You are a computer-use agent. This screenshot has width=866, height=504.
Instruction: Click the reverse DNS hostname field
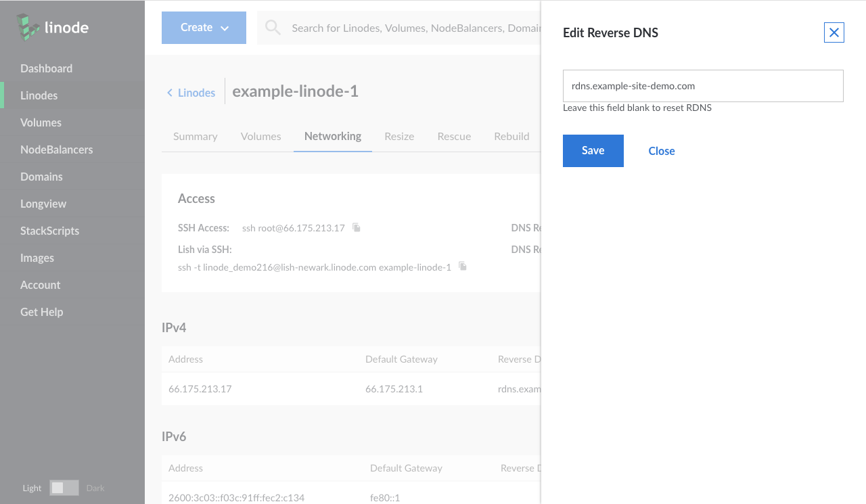[702, 86]
